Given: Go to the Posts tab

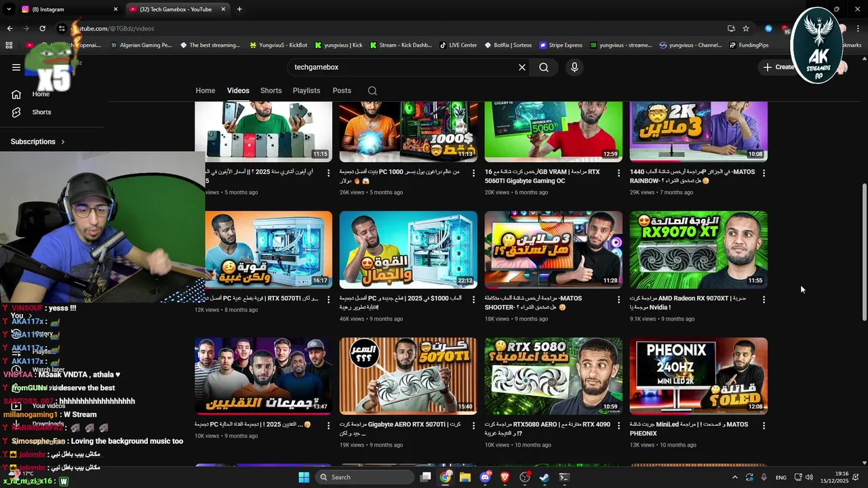Looking at the screenshot, I should coord(342,90).
